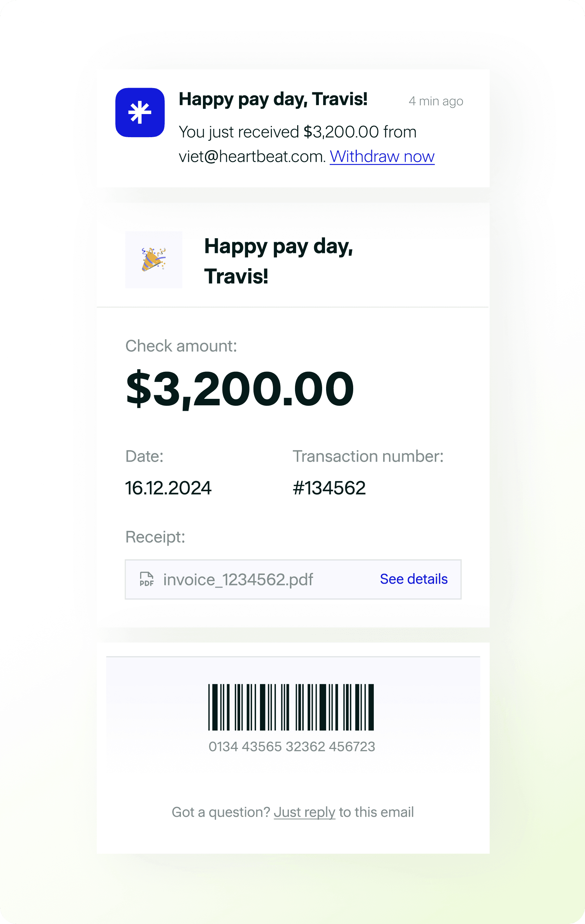Click the Just reply link
The width and height of the screenshot is (585, 924).
click(304, 812)
